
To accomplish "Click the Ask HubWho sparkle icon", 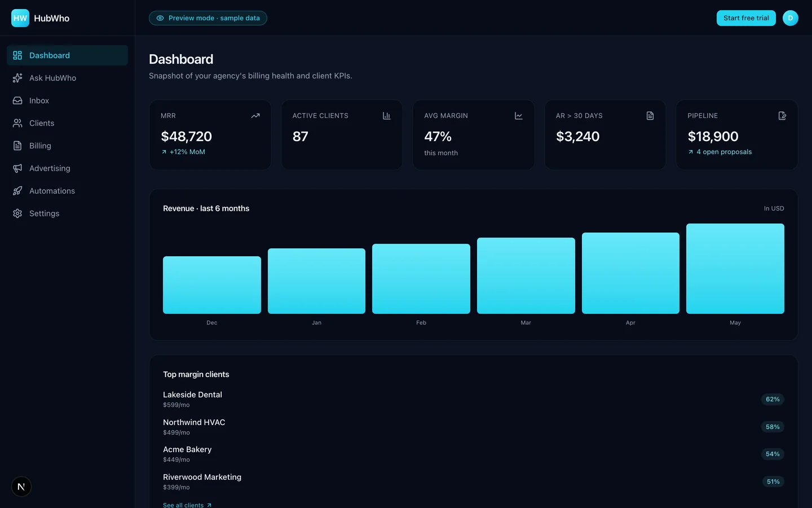I will pyautogui.click(x=17, y=78).
